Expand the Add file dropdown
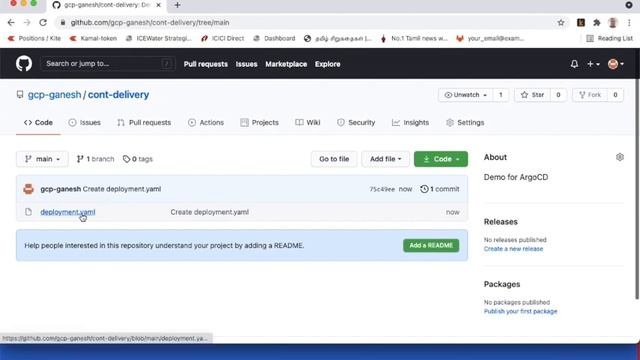This screenshot has height=360, width=640. pyautogui.click(x=385, y=159)
